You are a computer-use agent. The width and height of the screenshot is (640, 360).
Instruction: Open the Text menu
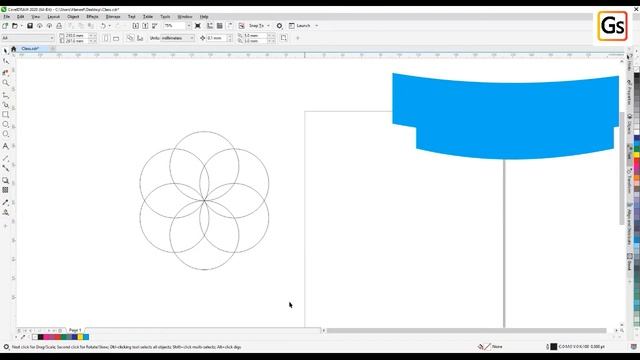tap(131, 17)
